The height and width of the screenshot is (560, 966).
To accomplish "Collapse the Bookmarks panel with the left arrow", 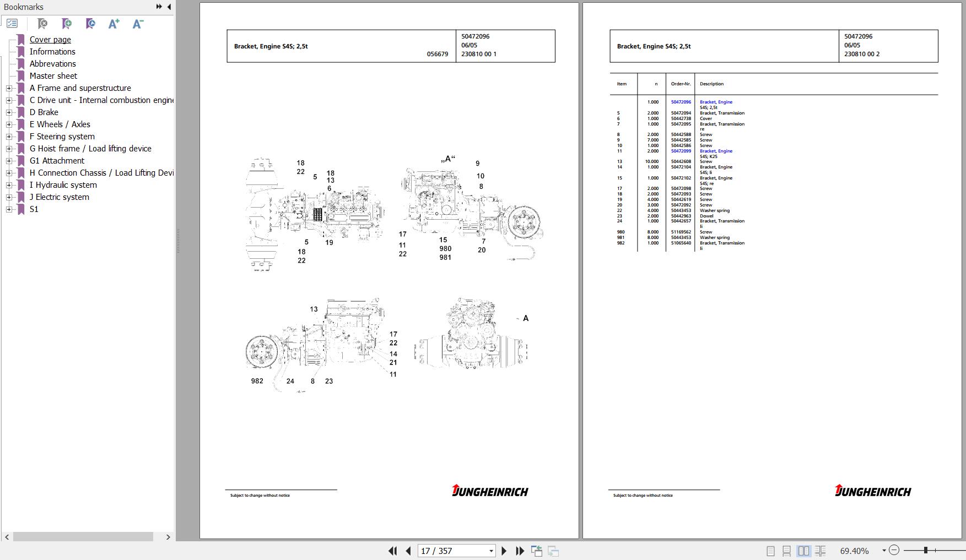I will [x=169, y=7].
